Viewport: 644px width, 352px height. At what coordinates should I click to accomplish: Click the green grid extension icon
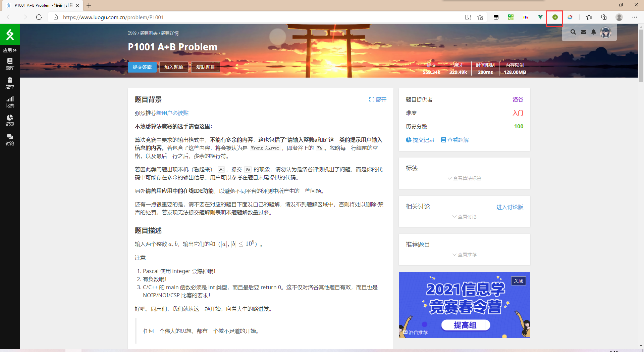point(511,17)
